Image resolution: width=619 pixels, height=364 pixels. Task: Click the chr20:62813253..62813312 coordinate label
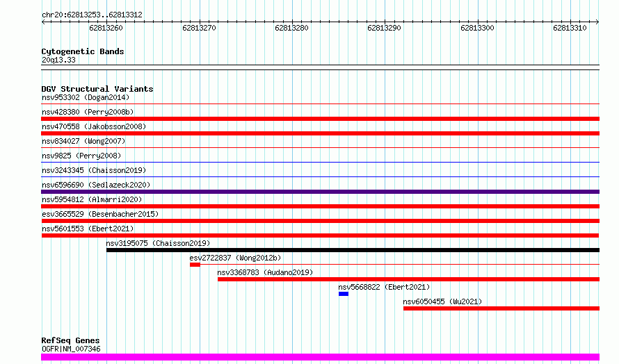(x=92, y=15)
